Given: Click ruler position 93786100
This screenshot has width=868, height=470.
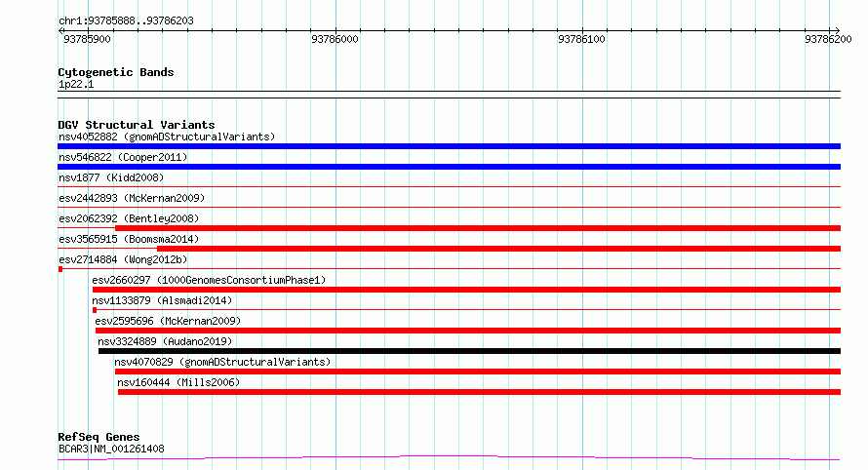Looking at the screenshot, I should click(x=582, y=39).
